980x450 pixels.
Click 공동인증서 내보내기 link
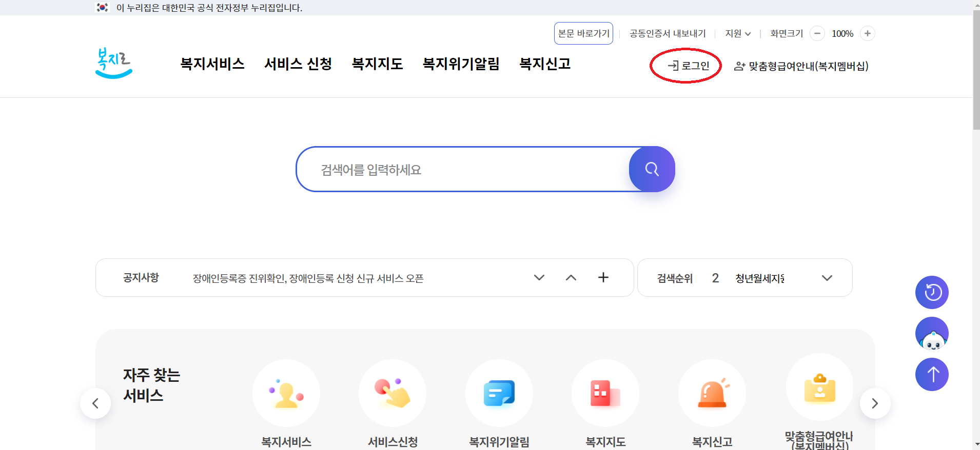point(668,33)
